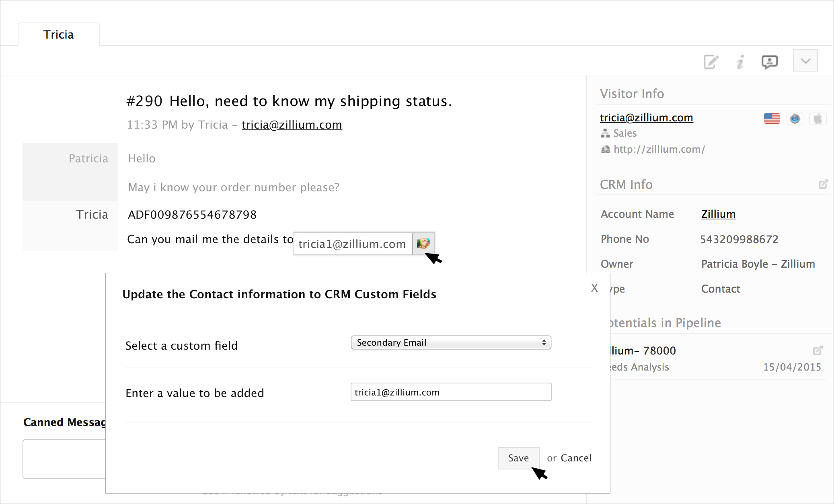The image size is (834, 504).
Task: Open the info icon in toolbar
Action: 740,62
